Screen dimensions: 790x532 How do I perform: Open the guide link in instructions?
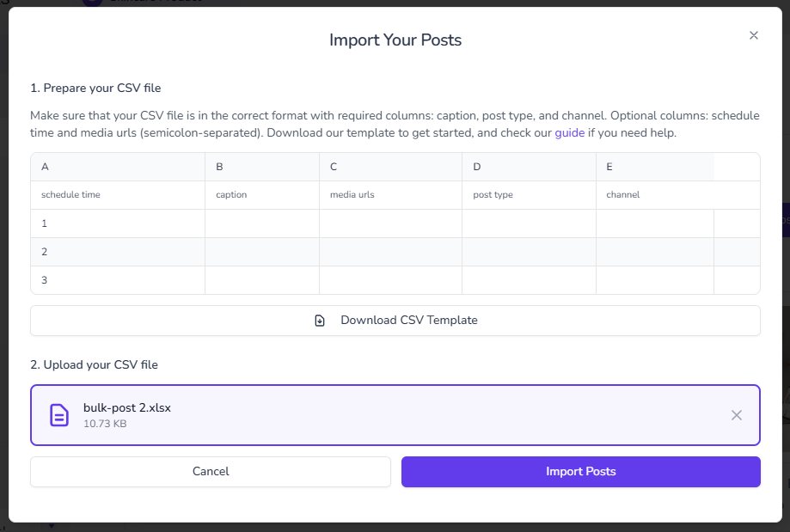coord(570,132)
